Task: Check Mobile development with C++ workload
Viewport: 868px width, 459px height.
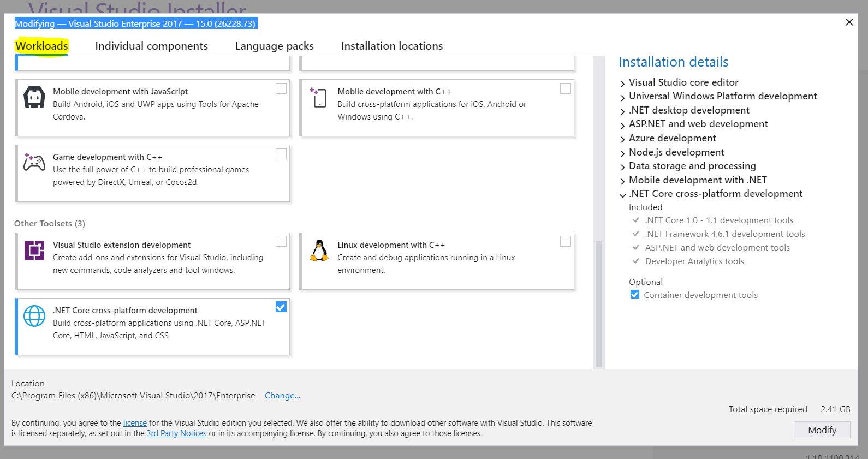Action: tap(566, 88)
